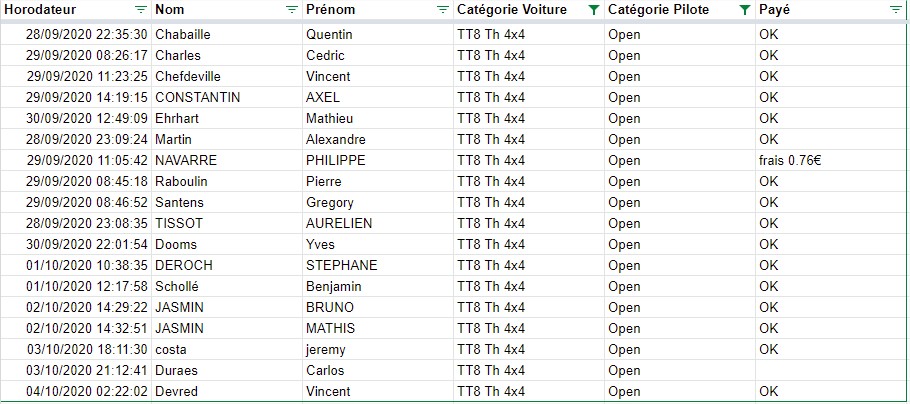Select the cell containing PHILIPPE

pyautogui.click(x=378, y=160)
